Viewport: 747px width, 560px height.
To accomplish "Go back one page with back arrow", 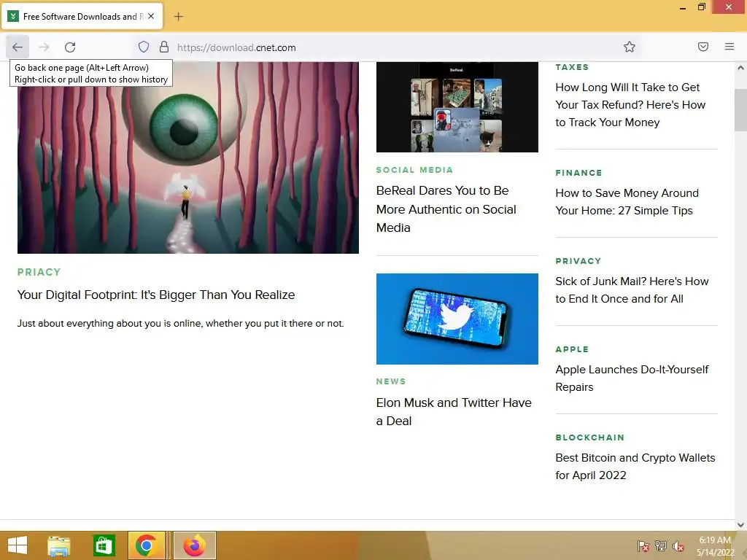I will pyautogui.click(x=18, y=47).
